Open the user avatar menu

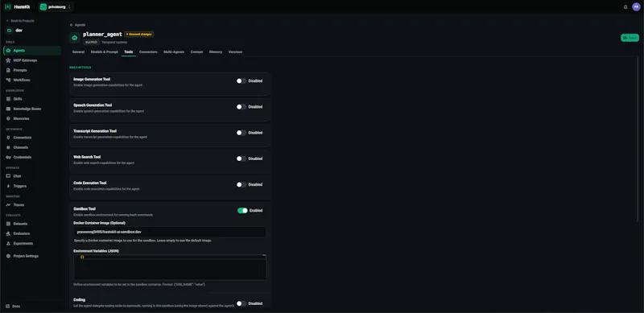(x=636, y=7)
